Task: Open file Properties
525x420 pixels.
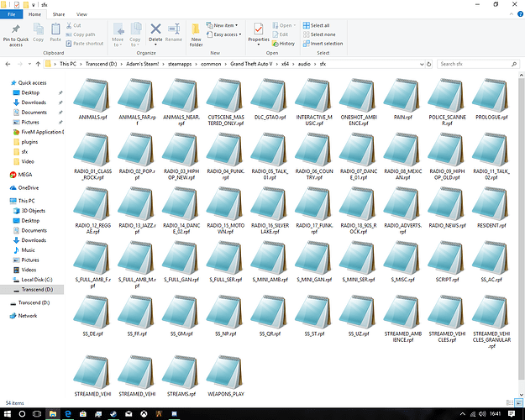Action: pyautogui.click(x=259, y=34)
